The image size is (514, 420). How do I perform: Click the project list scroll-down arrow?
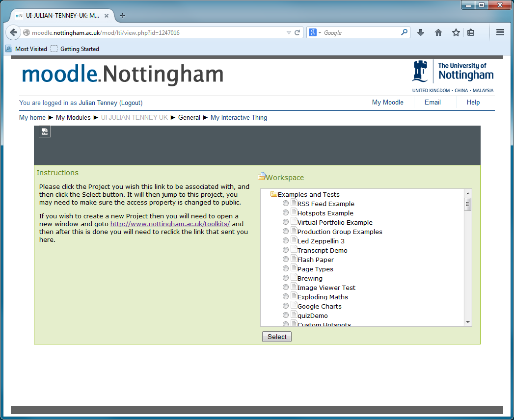(468, 322)
